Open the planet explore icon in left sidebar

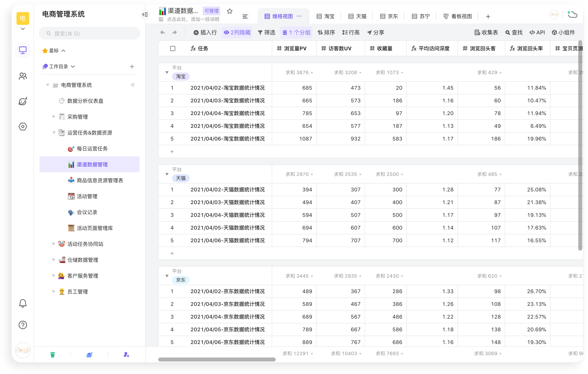tap(23, 101)
